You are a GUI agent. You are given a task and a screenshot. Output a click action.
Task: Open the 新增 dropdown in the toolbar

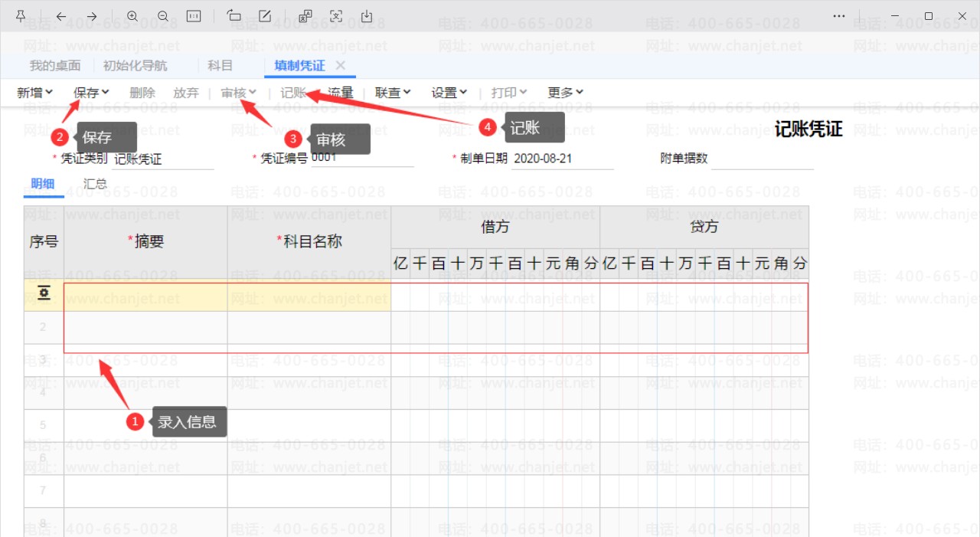(x=35, y=93)
